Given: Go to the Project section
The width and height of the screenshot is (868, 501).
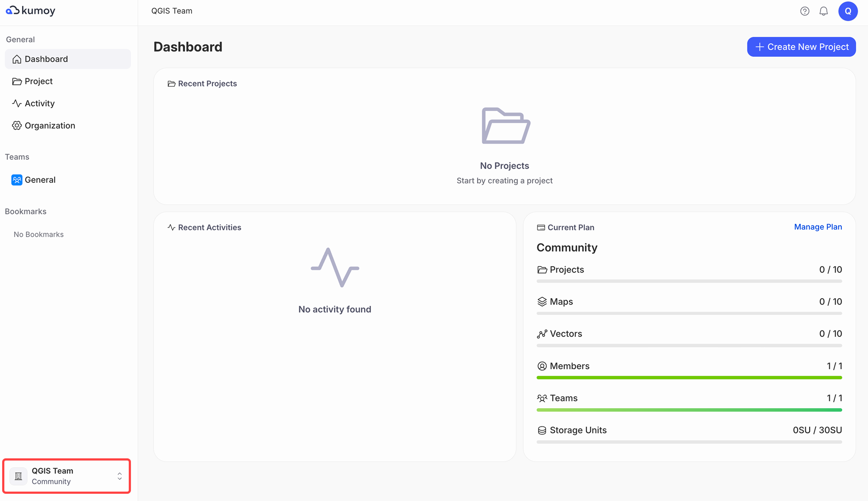Looking at the screenshot, I should (x=38, y=81).
